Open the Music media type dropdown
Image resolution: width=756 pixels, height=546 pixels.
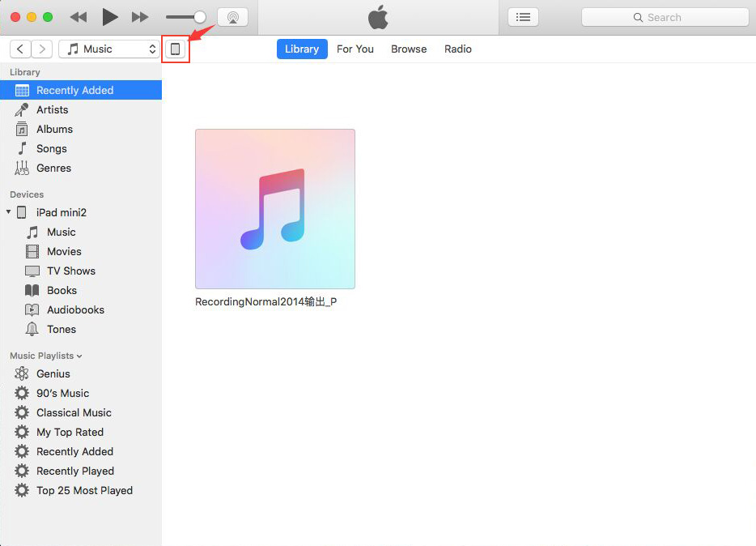pos(109,49)
